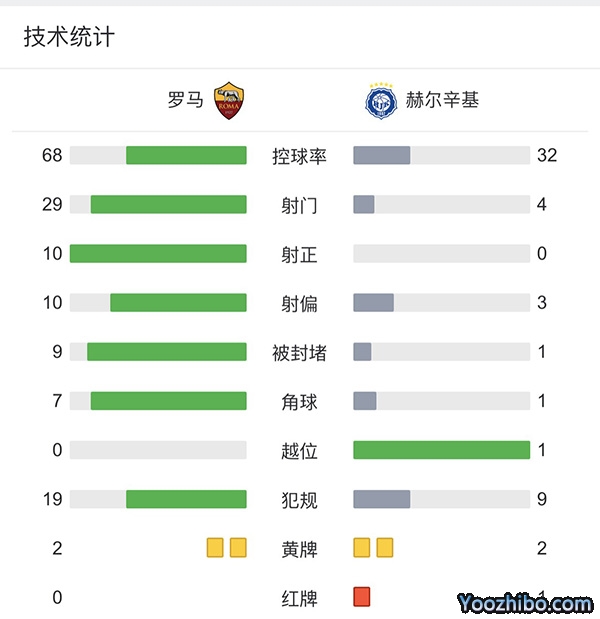Open the Yoozhibo.com watermark link
Screen dimensions: 600x619
click(x=525, y=603)
